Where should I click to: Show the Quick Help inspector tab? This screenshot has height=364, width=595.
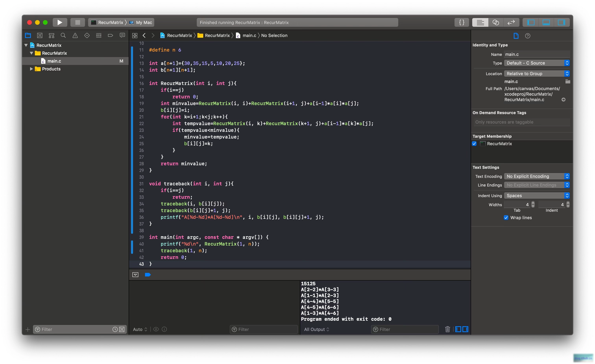[528, 36]
